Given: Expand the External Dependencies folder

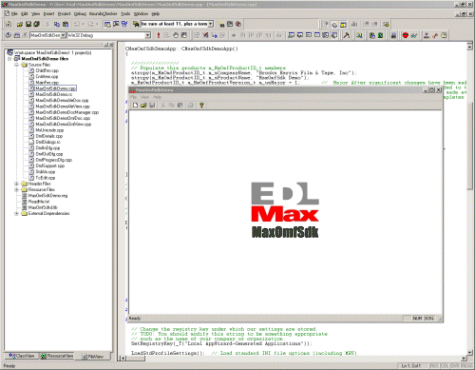Looking at the screenshot, I should pyautogui.click(x=16, y=213).
